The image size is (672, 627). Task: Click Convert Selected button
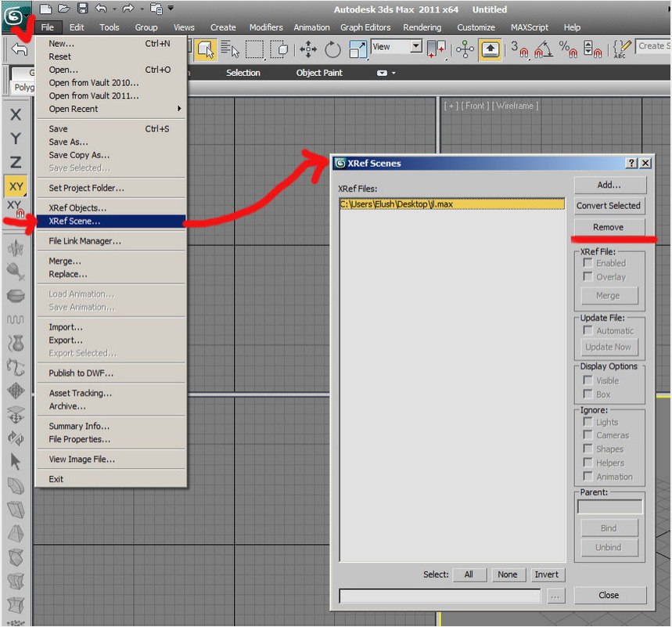609,205
